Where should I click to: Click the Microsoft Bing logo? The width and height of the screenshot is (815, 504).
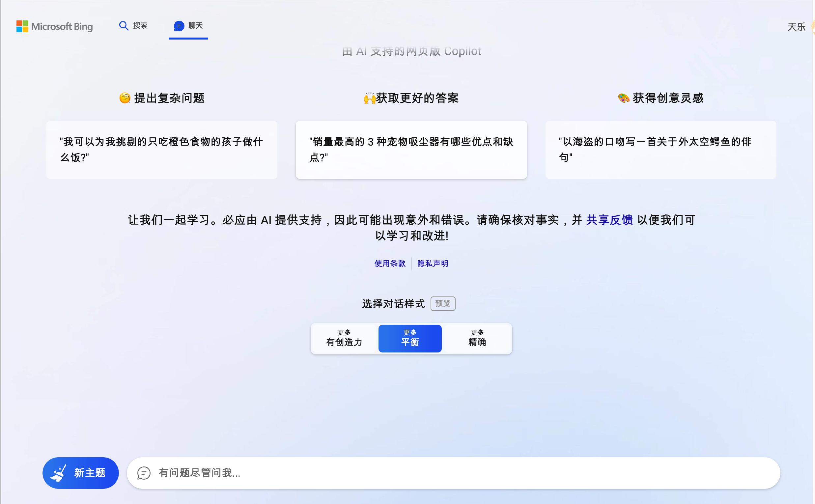54,26
